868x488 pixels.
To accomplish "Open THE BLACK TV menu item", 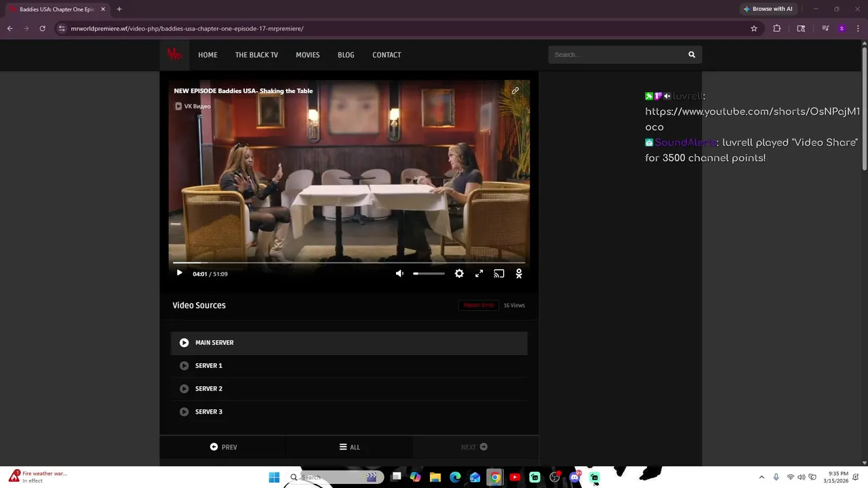I will point(256,55).
